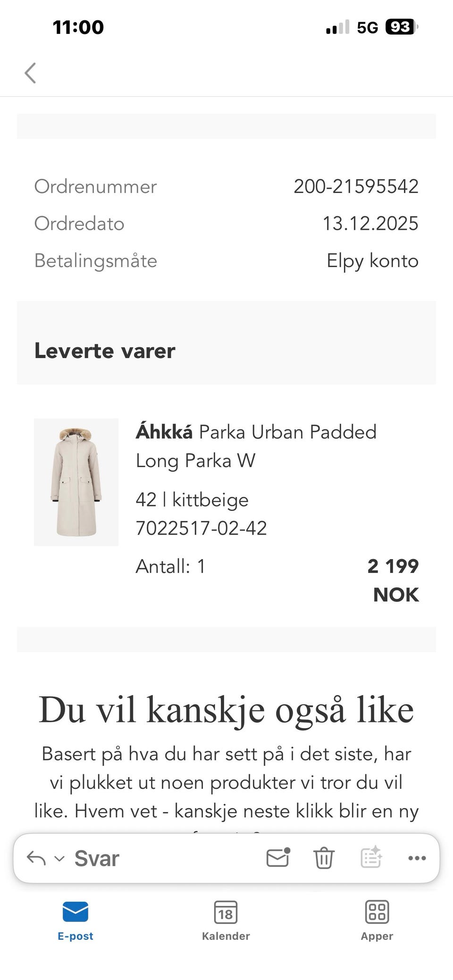Viewport: 453px width, 980px height.
Task: Tap the product code 7022517-02-42
Action: coord(201,528)
